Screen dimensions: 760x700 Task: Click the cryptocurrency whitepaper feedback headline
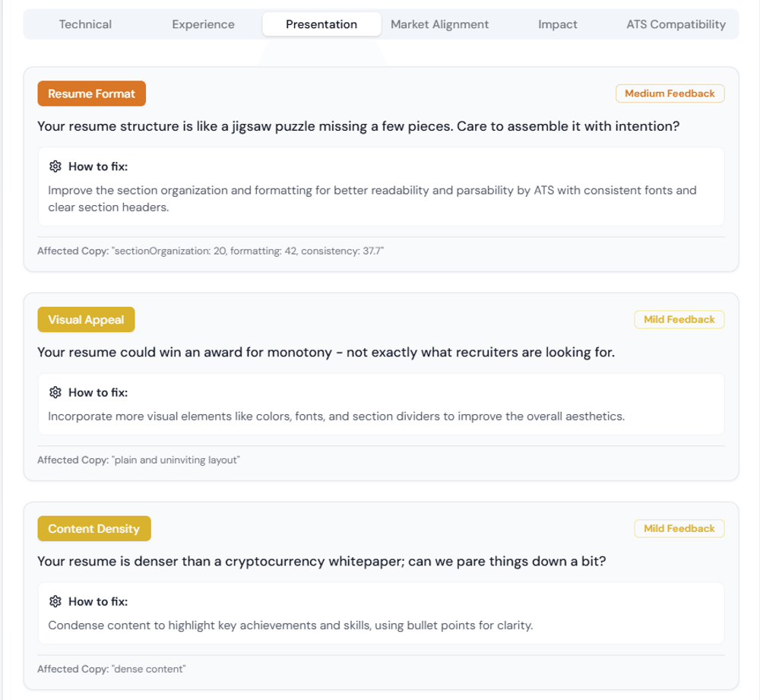[321, 562]
